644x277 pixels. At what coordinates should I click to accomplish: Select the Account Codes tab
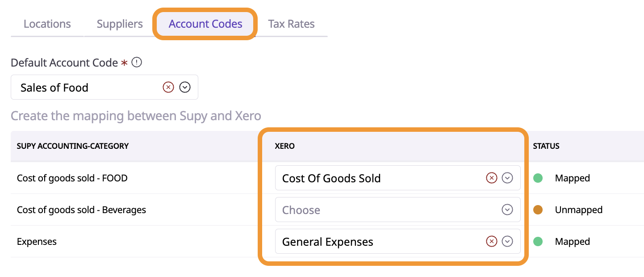point(205,24)
